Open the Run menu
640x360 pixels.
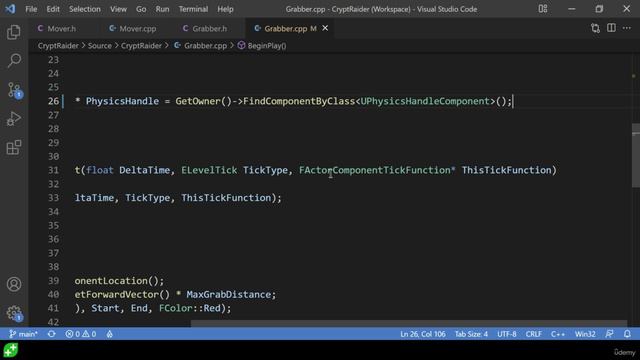coord(162,9)
